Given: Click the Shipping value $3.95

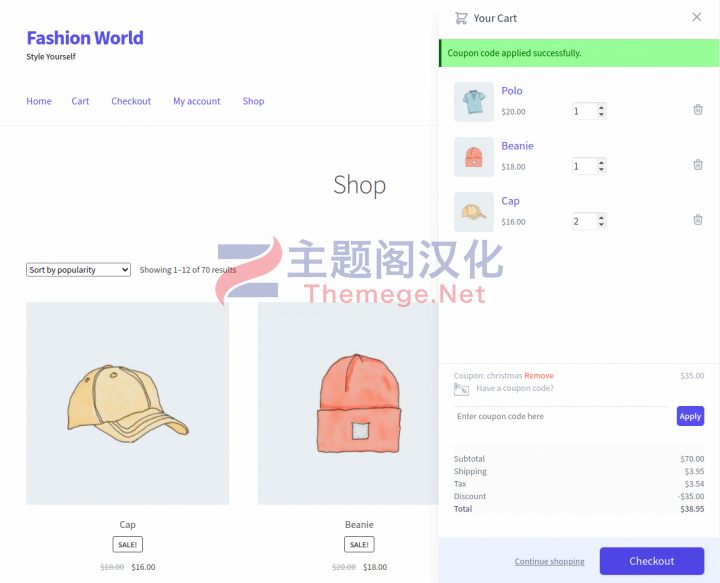Looking at the screenshot, I should point(694,471).
